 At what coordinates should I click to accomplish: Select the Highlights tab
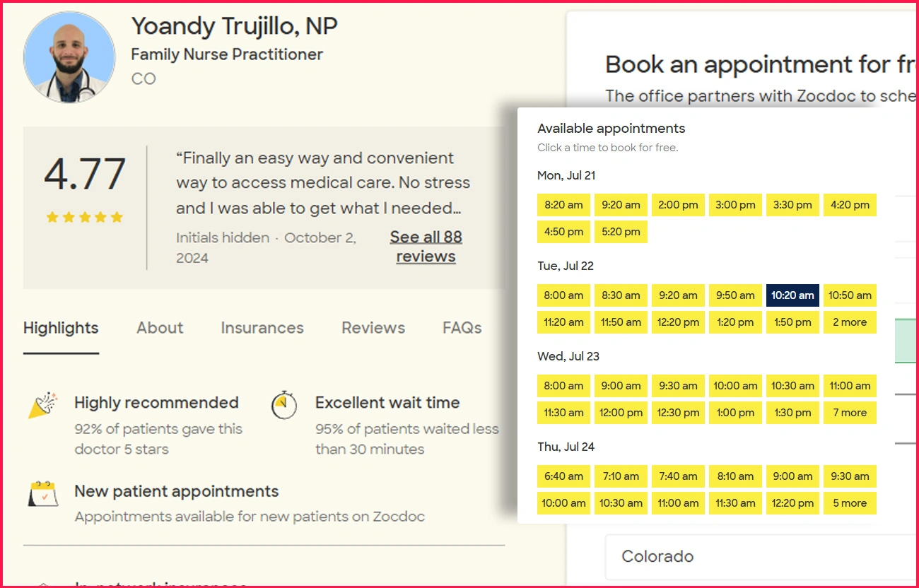61,328
